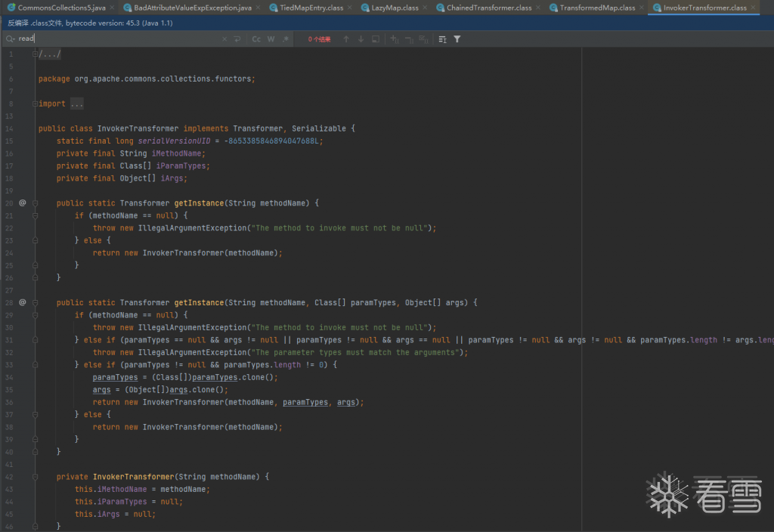Click 'iMethodName' field declaration on line 16
Screen dimensions: 774x532
[176, 153]
